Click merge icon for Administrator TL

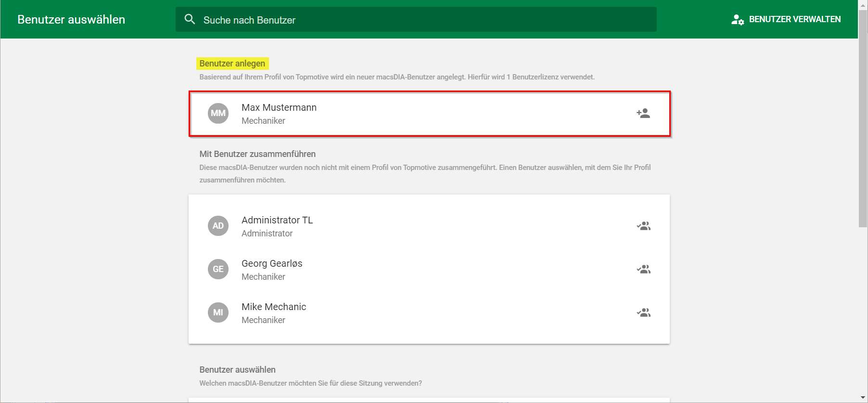tap(643, 226)
